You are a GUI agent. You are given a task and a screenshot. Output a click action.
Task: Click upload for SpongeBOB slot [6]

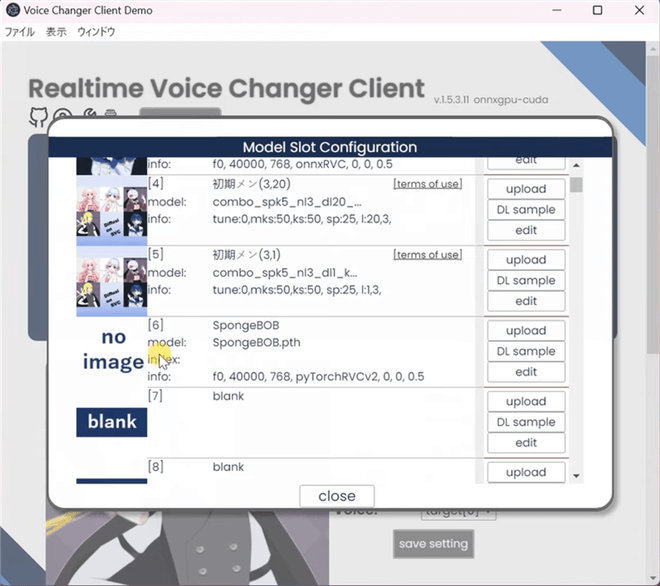526,330
